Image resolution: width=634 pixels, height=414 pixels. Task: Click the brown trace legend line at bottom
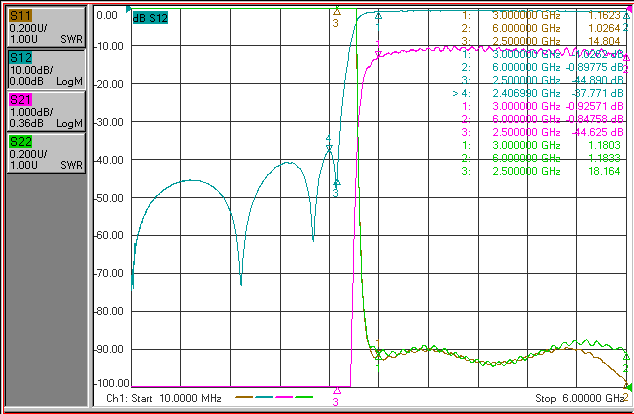pyautogui.click(x=244, y=397)
